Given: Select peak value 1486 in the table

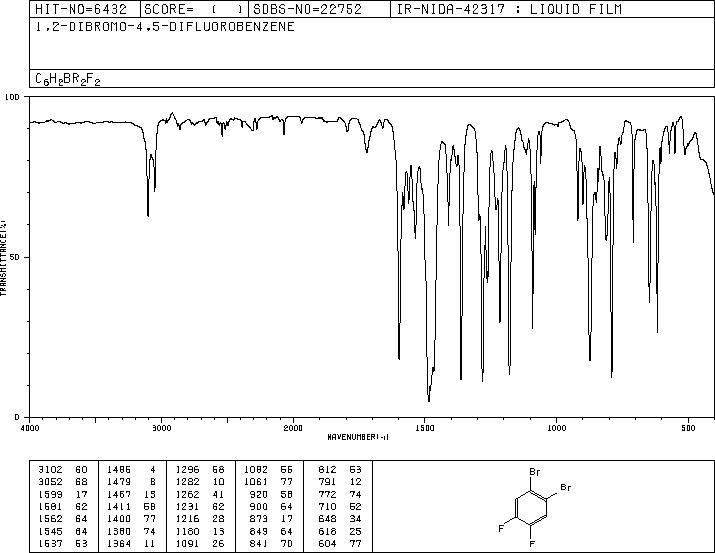Looking at the screenshot, I should pyautogui.click(x=119, y=470).
